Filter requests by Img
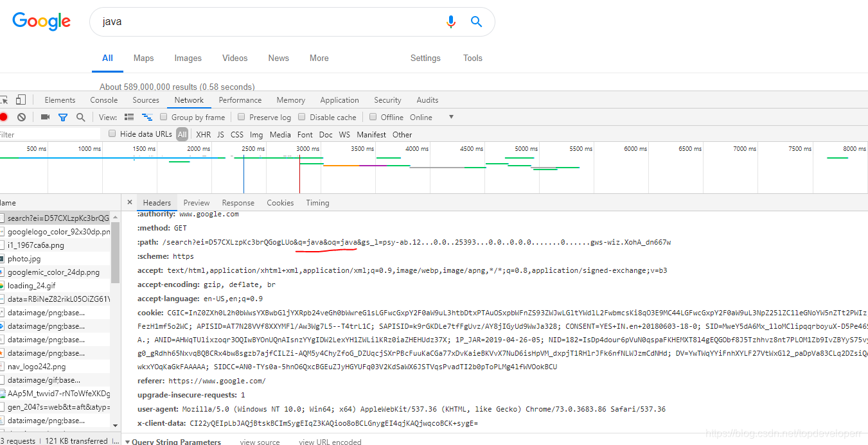Image resolution: width=868 pixels, height=445 pixels. [x=256, y=134]
